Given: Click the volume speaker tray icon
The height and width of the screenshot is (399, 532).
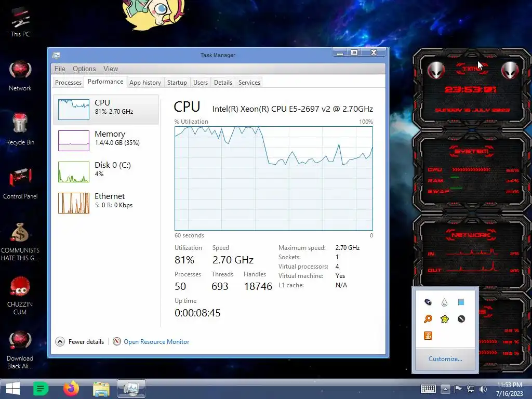Looking at the screenshot, I should 483,389.
